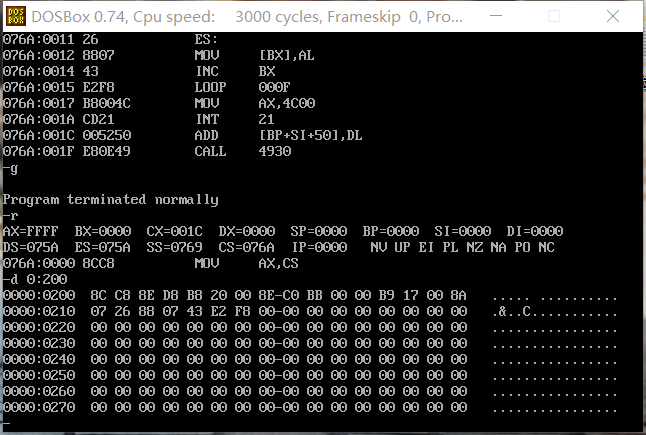Click the 'NV' overflow flag
The width and height of the screenshot is (646, 435).
pos(379,247)
